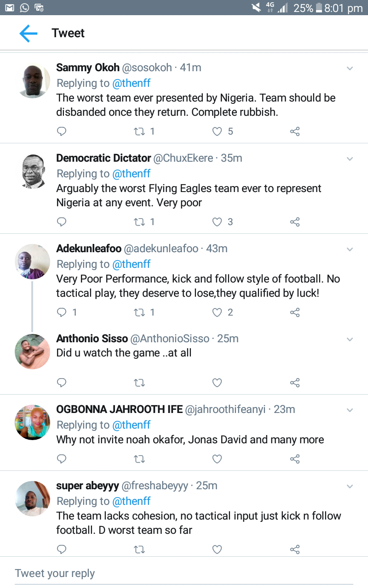Like Sammy Okoh's tweet

point(217,132)
